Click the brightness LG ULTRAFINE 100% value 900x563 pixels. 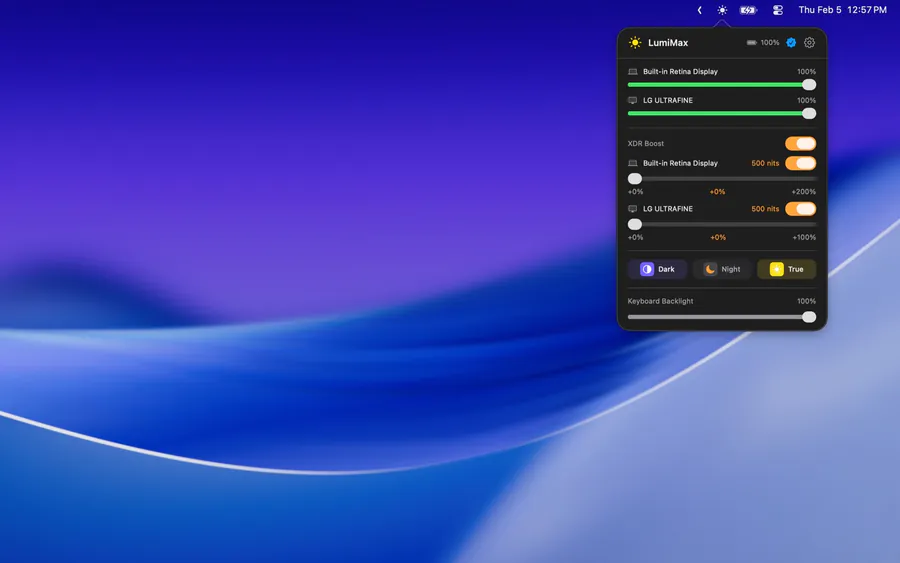click(x=806, y=100)
